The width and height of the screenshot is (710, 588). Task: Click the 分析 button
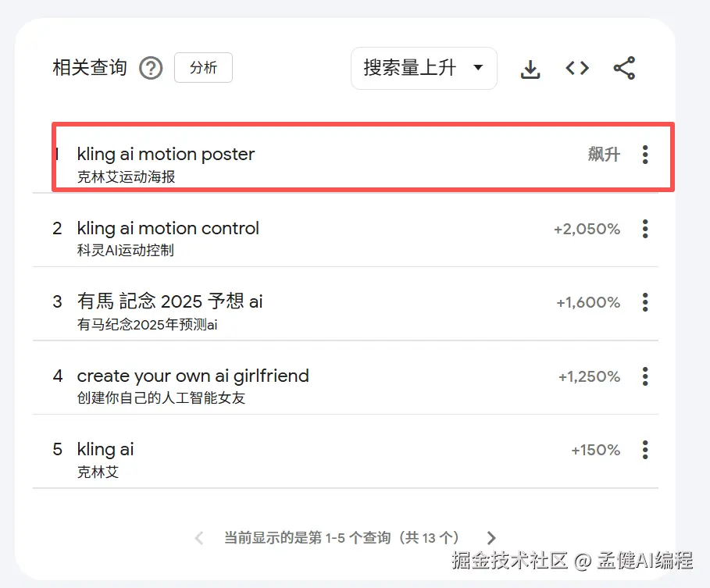(203, 68)
